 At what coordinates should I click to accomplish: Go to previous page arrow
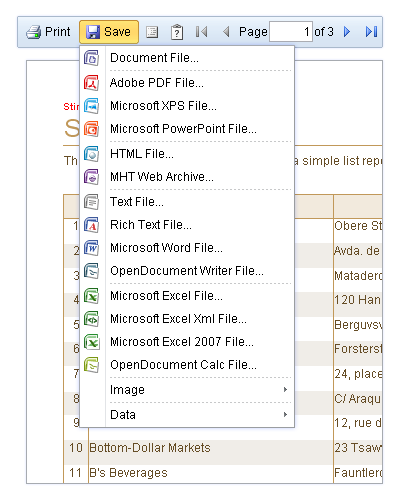tap(226, 32)
